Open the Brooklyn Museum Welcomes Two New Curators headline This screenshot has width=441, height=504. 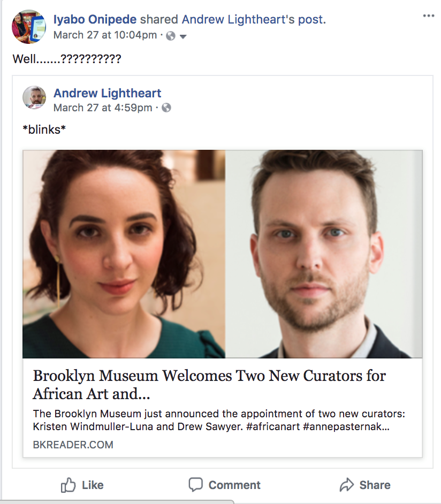209,385
